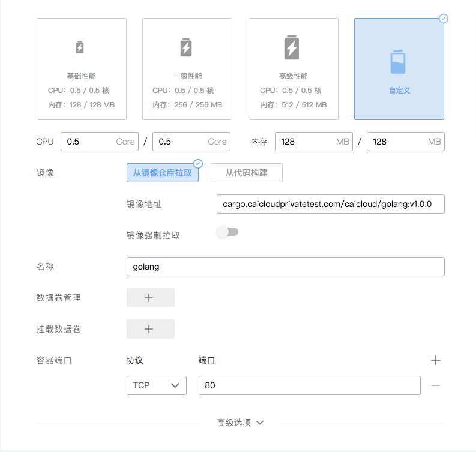
Task: Choose 从代码构建 image source
Action: tap(246, 173)
